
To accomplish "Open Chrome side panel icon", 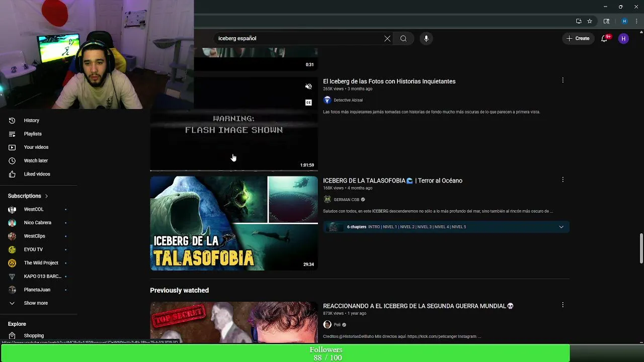I will click(606, 21).
